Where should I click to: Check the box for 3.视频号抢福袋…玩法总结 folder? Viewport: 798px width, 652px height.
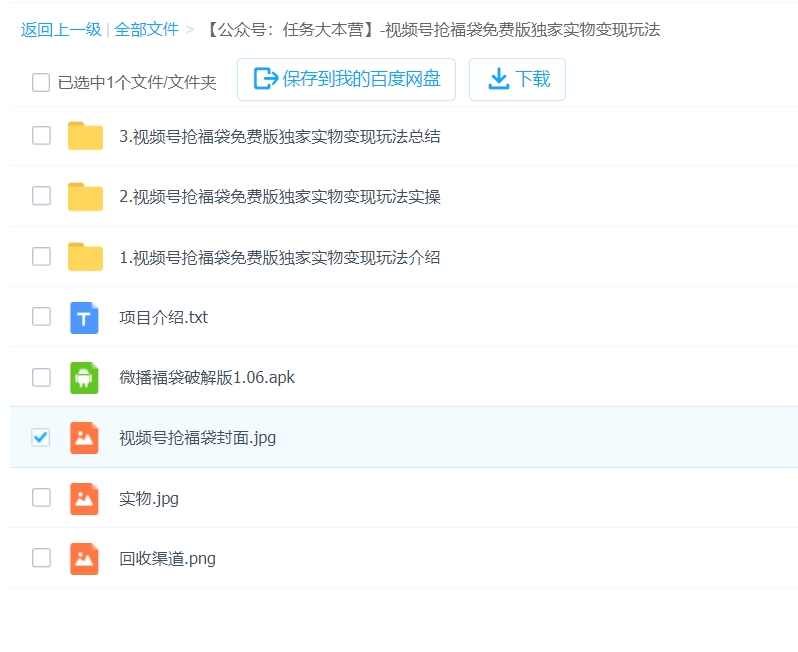41,135
